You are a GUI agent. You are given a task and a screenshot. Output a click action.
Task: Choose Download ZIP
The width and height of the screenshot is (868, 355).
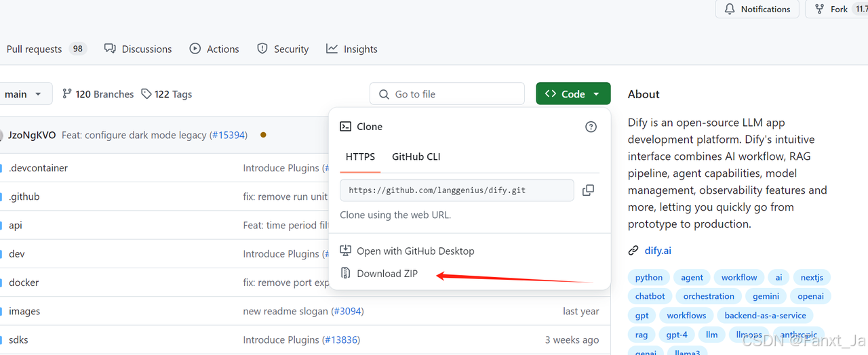click(387, 274)
